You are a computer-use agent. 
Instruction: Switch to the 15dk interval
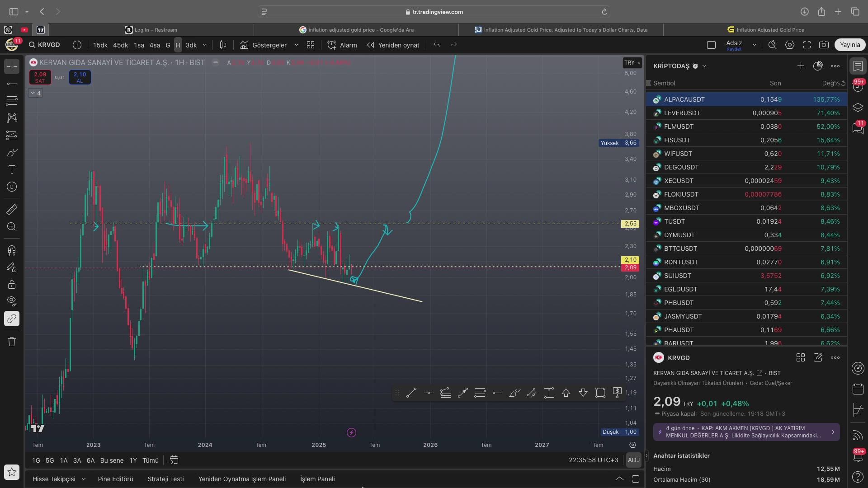100,45
